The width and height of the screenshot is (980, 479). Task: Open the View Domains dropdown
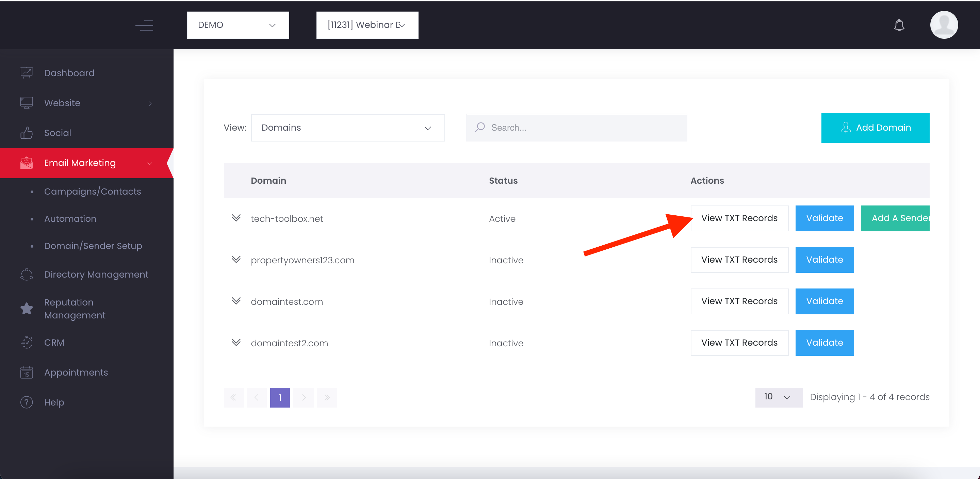click(x=348, y=128)
